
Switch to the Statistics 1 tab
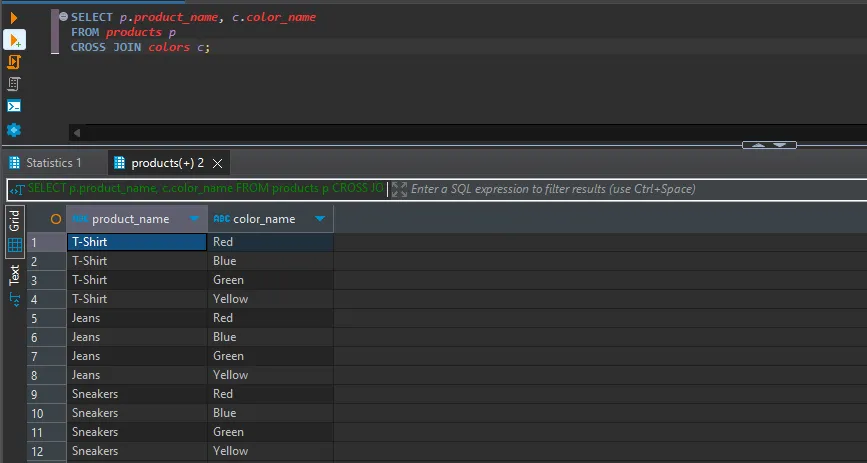[45, 163]
